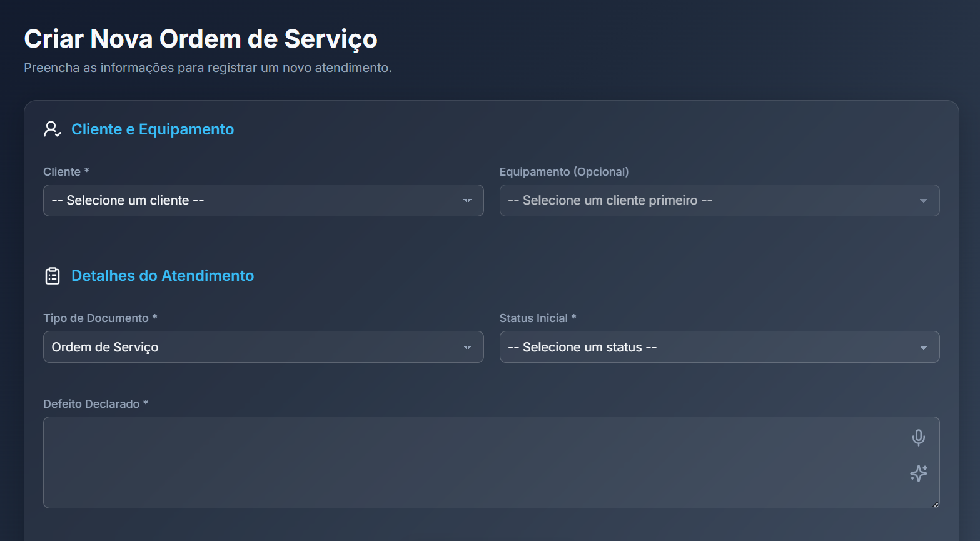The height and width of the screenshot is (541, 980).
Task: Click the 'Defeito Declarado *' label
Action: tap(96, 404)
